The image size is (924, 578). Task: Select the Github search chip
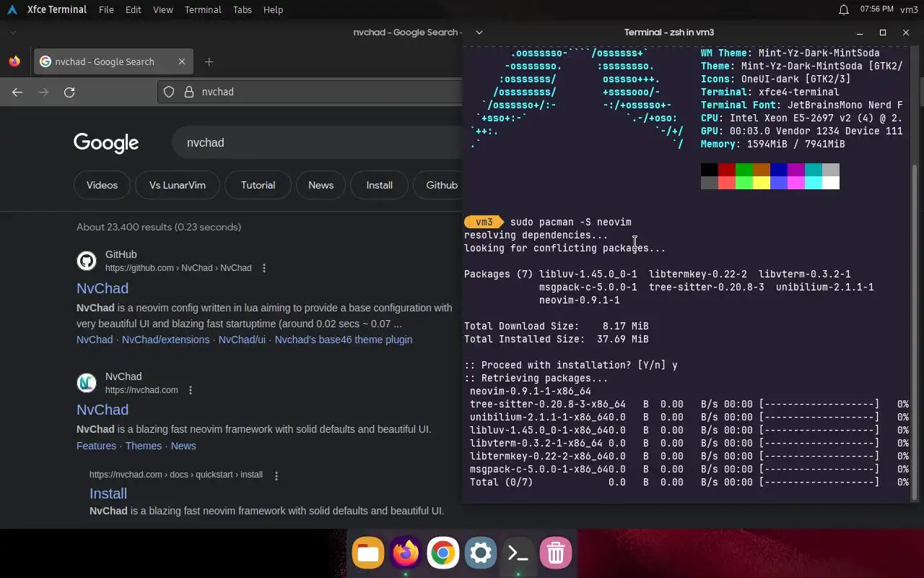coord(438,185)
